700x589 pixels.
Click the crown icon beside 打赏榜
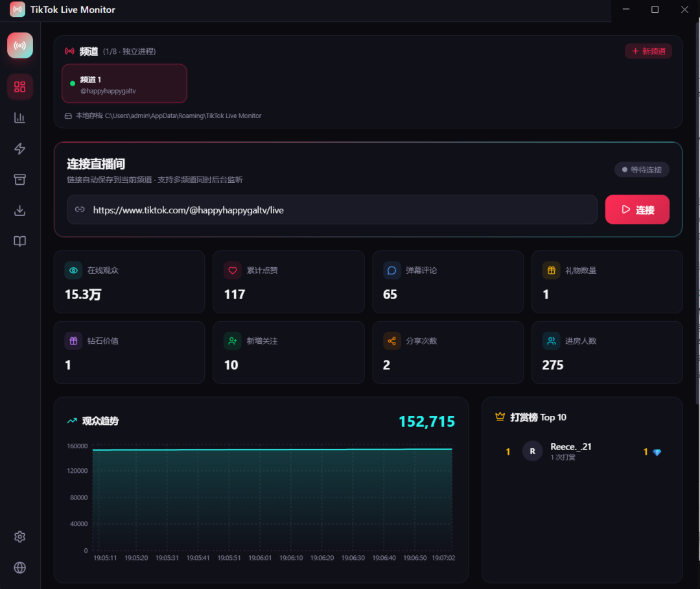click(x=500, y=416)
